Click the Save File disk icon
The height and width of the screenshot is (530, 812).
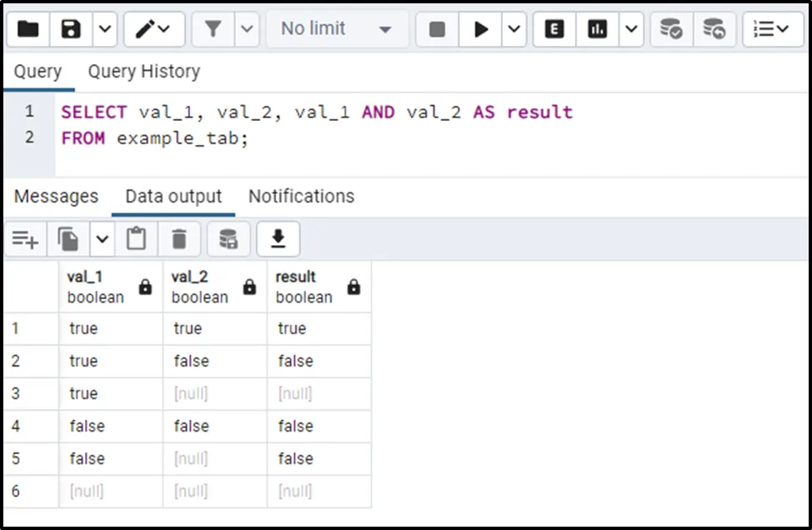point(71,29)
